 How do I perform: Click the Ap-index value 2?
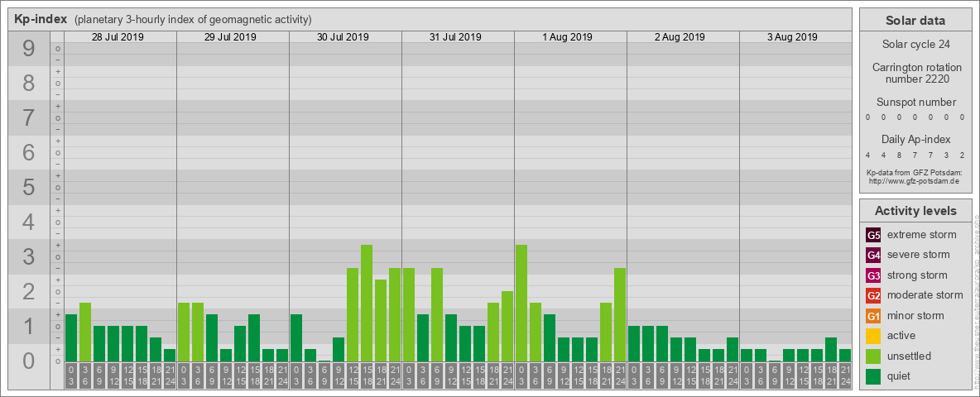click(x=963, y=155)
